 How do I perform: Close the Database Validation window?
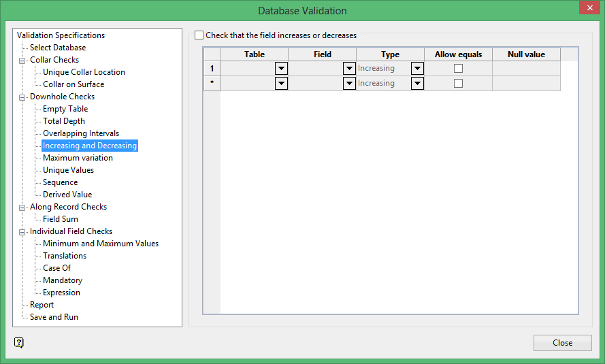click(x=589, y=7)
